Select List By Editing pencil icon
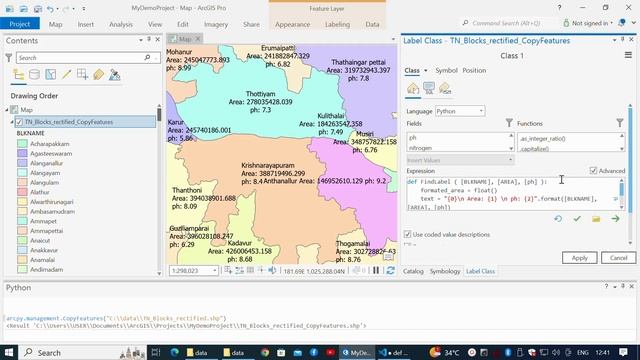The height and width of the screenshot is (360, 640). (x=67, y=75)
